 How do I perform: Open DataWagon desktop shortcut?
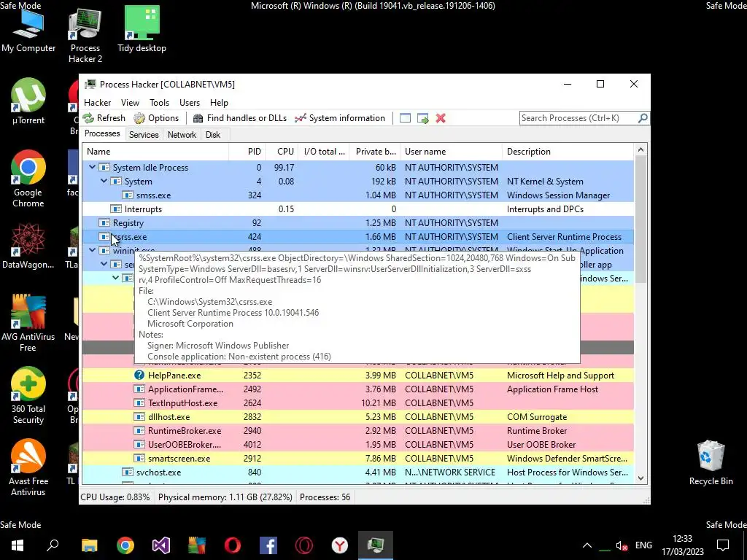pos(28,246)
